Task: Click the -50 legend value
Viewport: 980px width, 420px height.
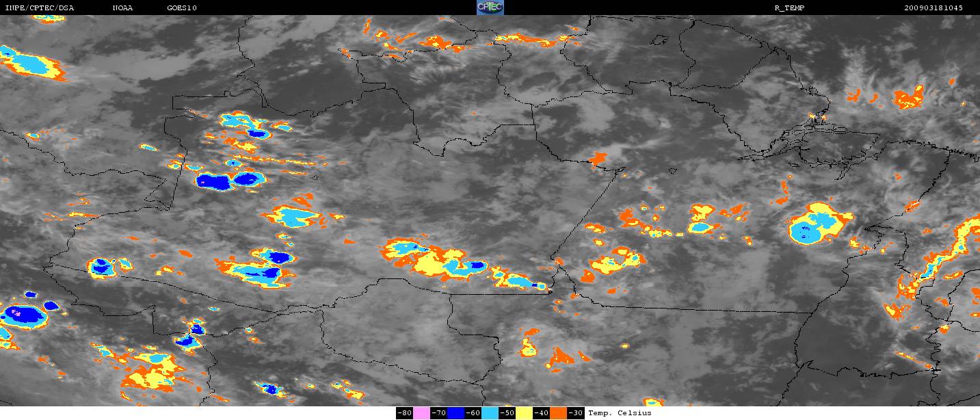Action: coord(507,413)
